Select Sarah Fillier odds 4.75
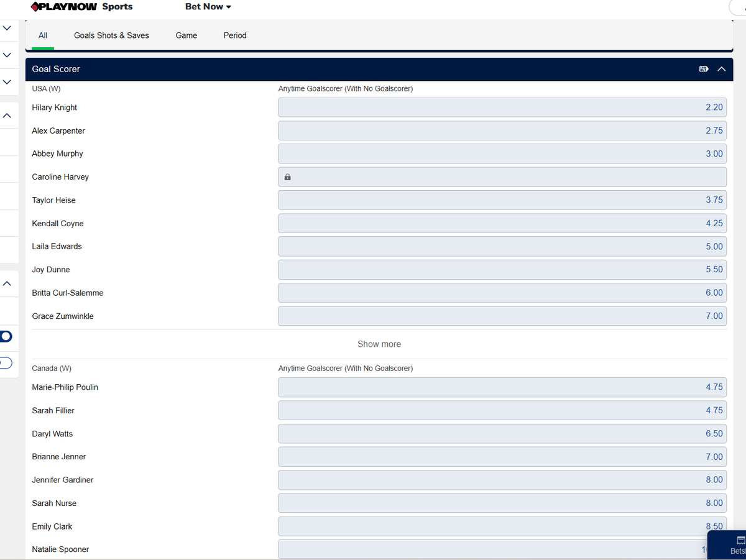Image resolution: width=746 pixels, height=560 pixels. tap(502, 410)
